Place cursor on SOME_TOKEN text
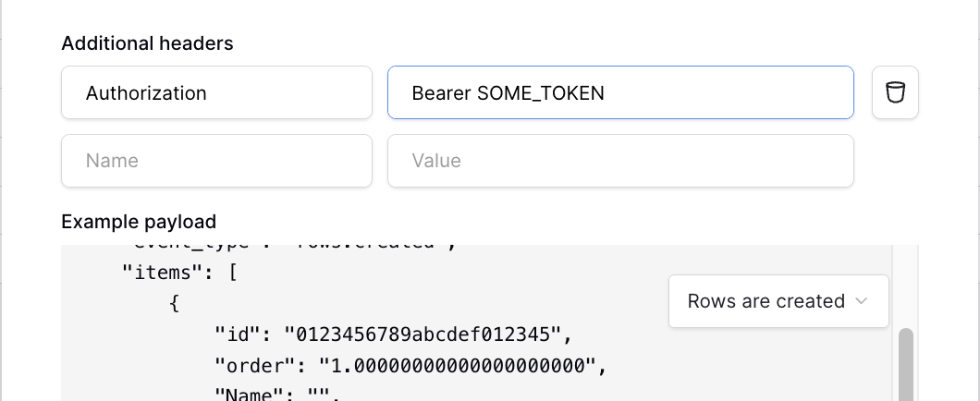980x401 pixels. pos(541,93)
